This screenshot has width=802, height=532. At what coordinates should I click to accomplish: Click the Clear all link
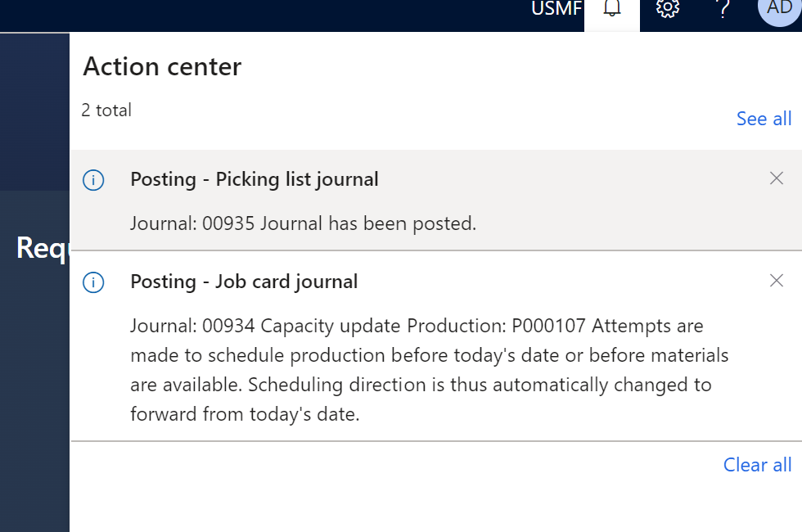[x=757, y=465]
